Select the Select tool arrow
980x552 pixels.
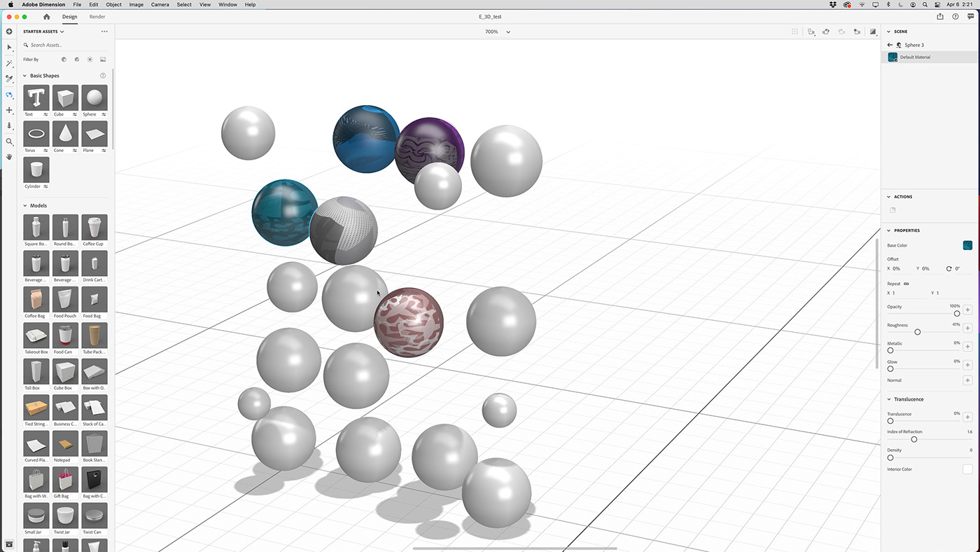pos(9,48)
